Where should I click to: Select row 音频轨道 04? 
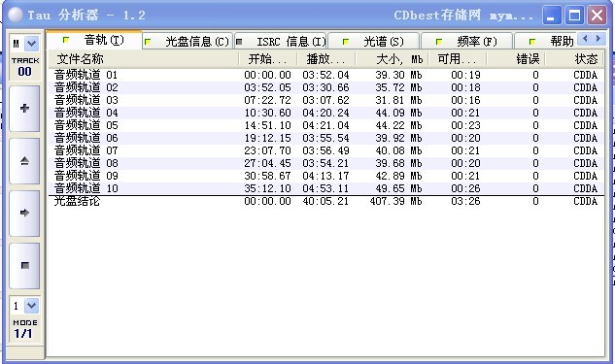click(x=325, y=113)
